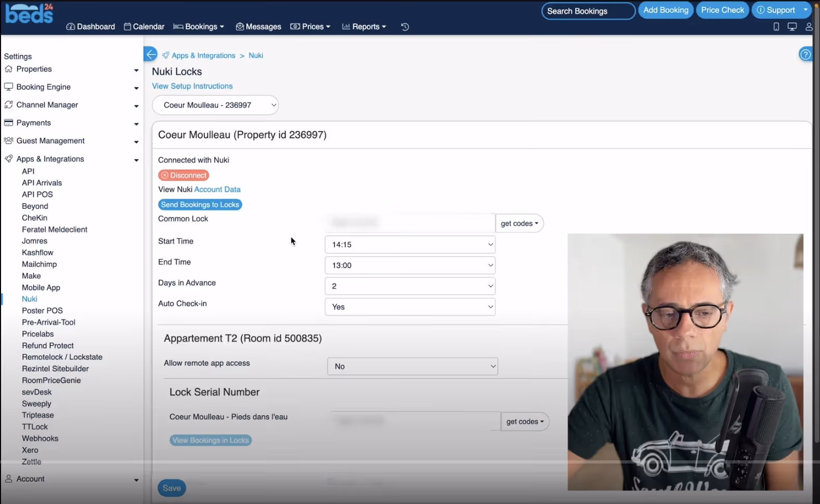Open the sevDesk integration
The height and width of the screenshot is (504, 820).
coord(37,392)
